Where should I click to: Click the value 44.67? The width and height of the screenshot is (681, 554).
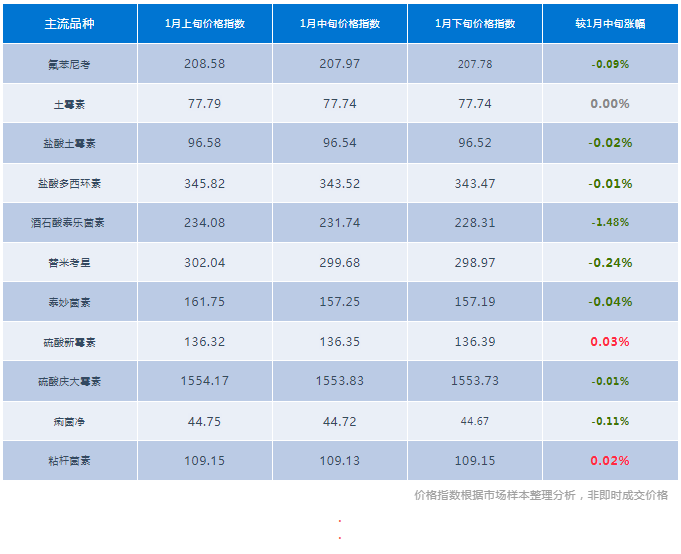[475, 421]
